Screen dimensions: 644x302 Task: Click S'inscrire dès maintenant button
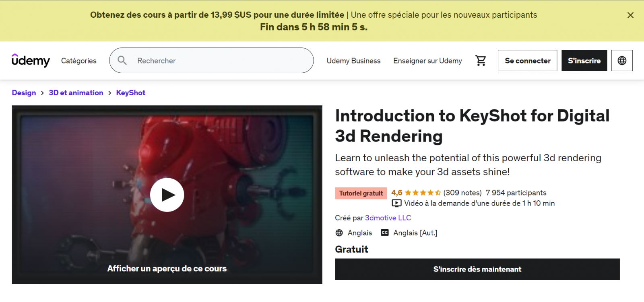point(477,269)
